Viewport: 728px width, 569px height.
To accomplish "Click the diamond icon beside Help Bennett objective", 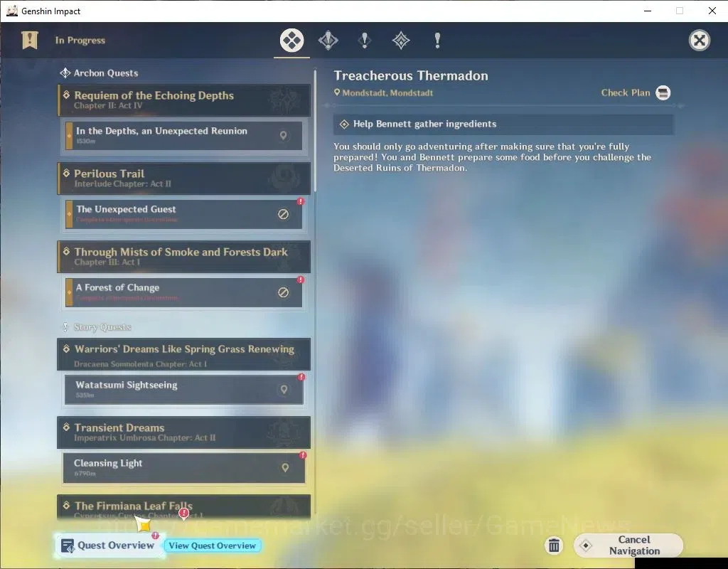I will click(x=344, y=124).
